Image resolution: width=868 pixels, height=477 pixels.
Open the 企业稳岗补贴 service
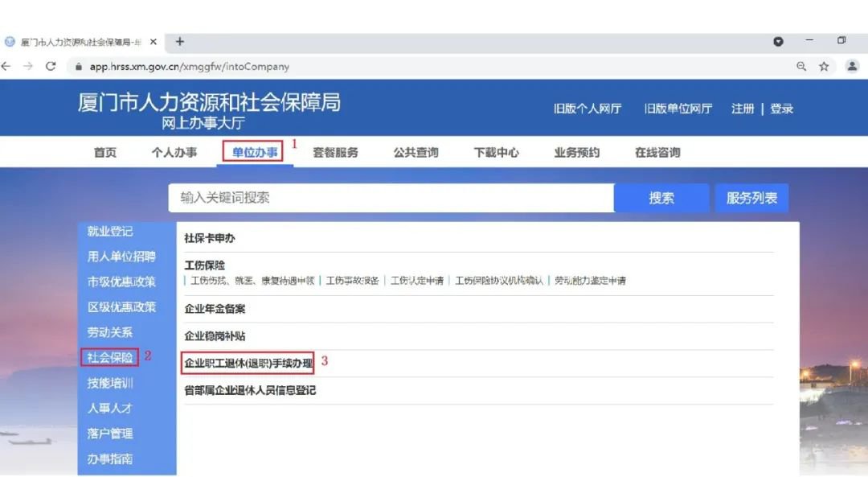[215, 335]
